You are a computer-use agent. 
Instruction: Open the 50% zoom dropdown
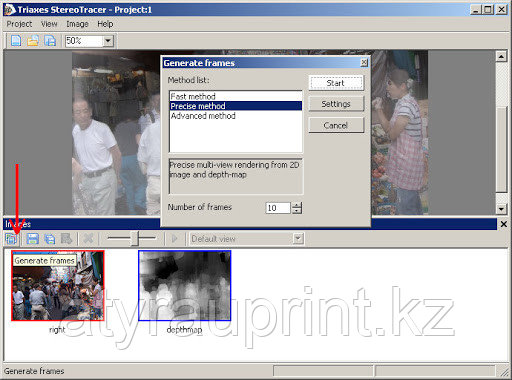point(108,41)
